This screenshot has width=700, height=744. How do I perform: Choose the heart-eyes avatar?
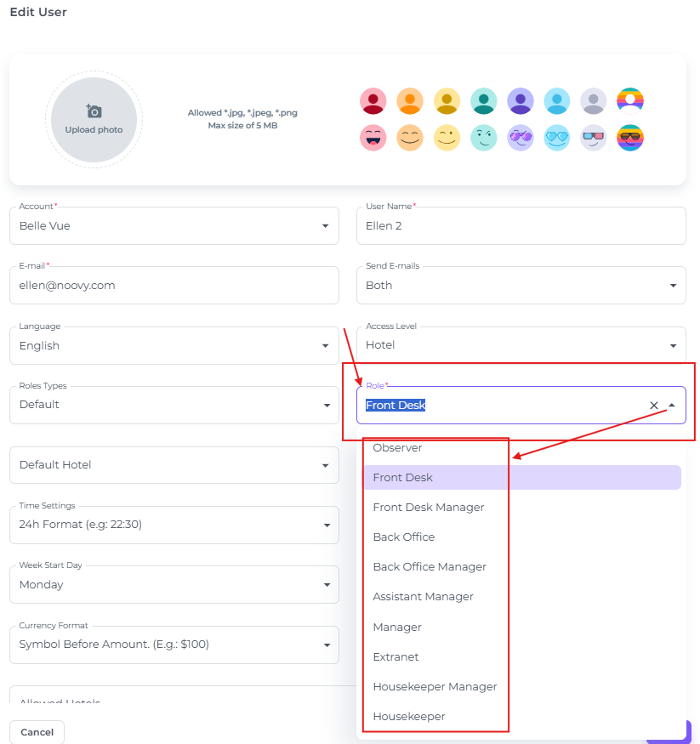tap(556, 137)
